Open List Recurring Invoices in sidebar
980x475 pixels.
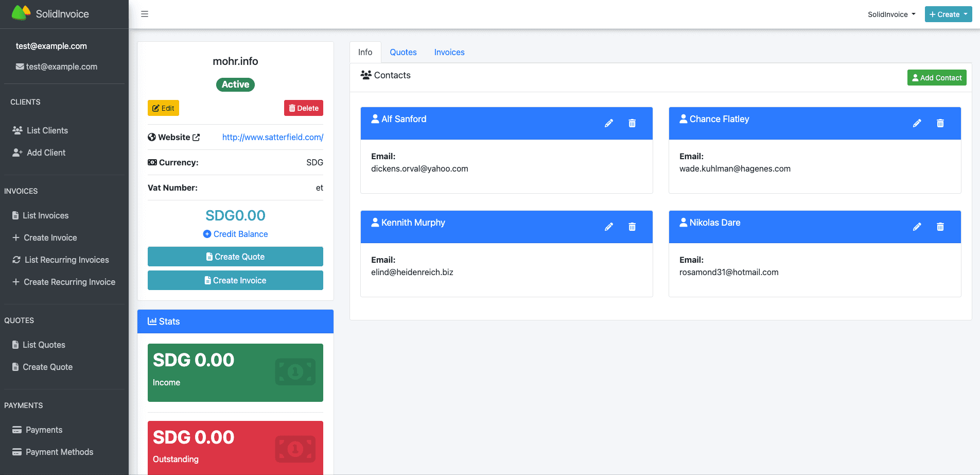[66, 260]
